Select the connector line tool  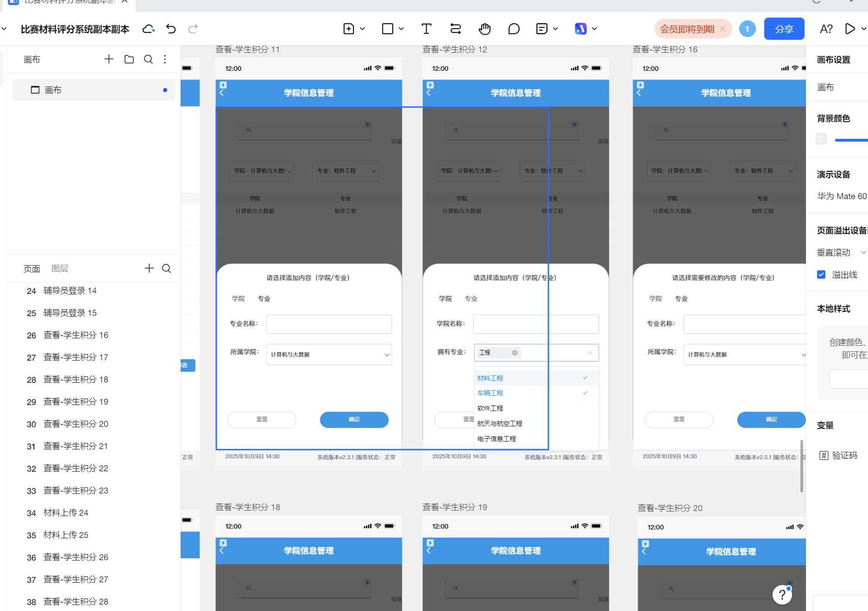[456, 29]
